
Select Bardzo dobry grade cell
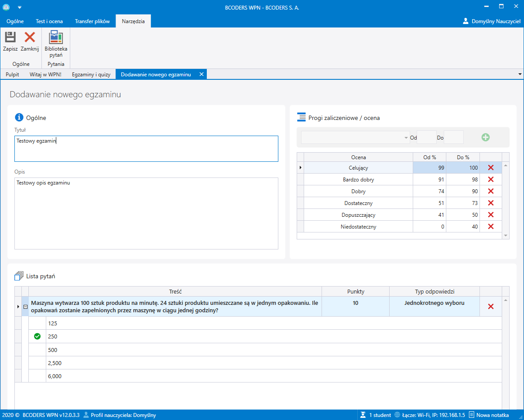point(358,180)
